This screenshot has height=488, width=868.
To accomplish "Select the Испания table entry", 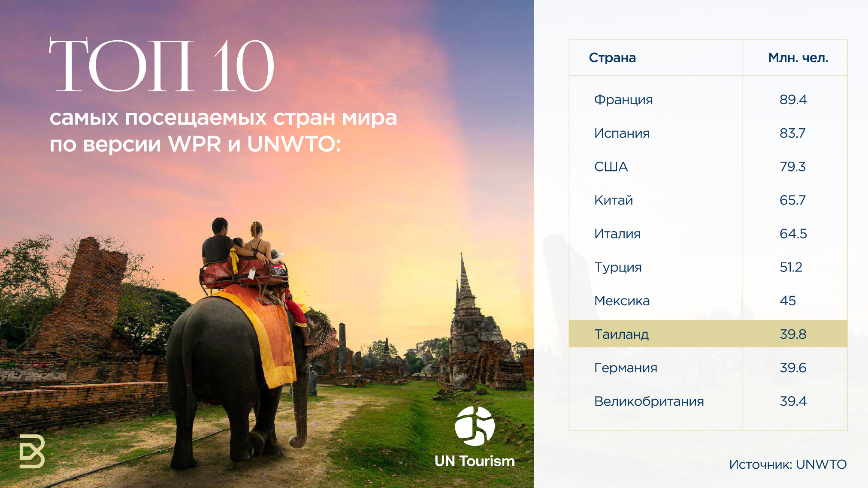I will click(x=622, y=133).
